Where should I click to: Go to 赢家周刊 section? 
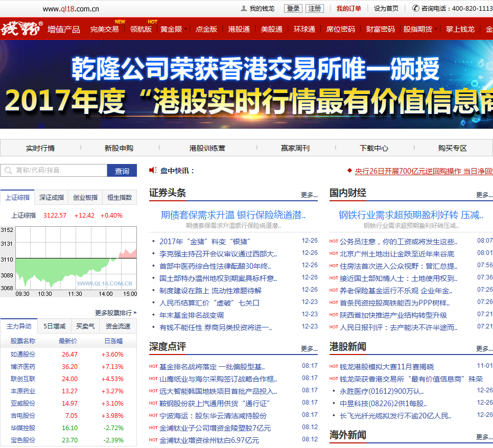tap(295, 148)
